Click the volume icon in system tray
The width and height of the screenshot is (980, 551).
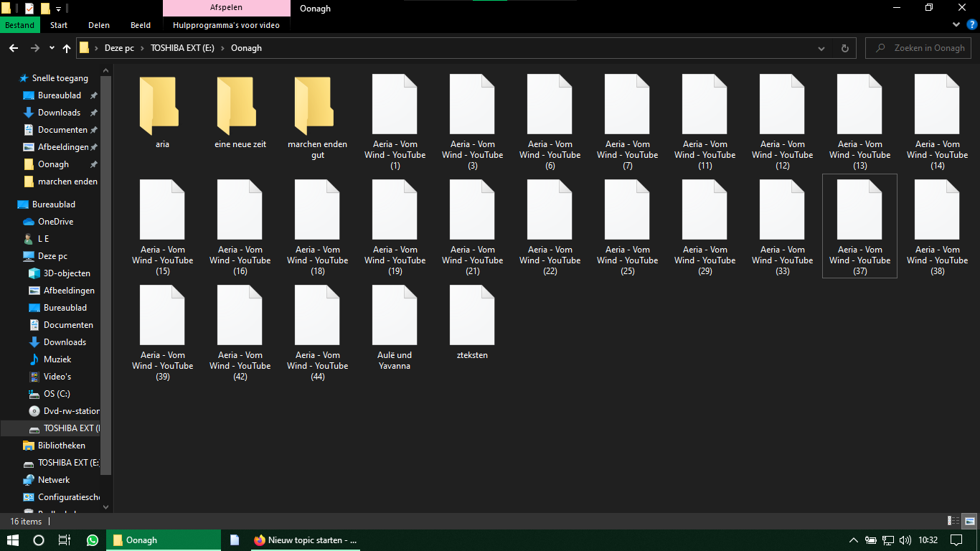click(x=905, y=540)
